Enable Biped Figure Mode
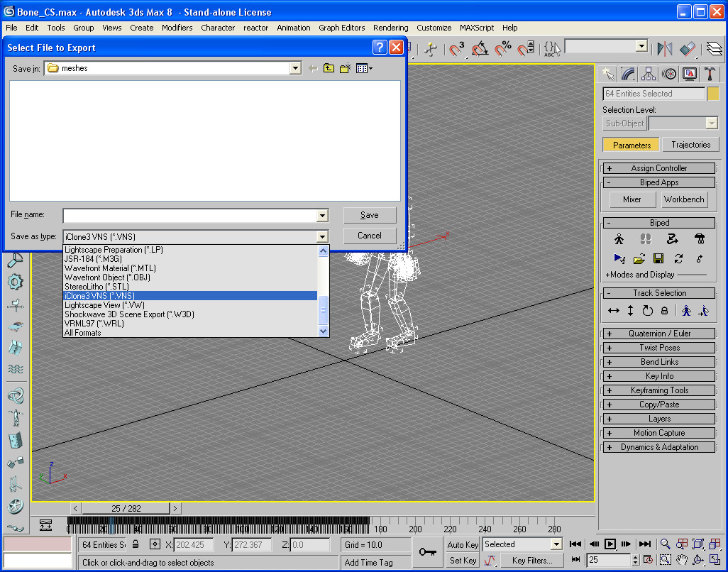This screenshot has width=728, height=572. 619,239
